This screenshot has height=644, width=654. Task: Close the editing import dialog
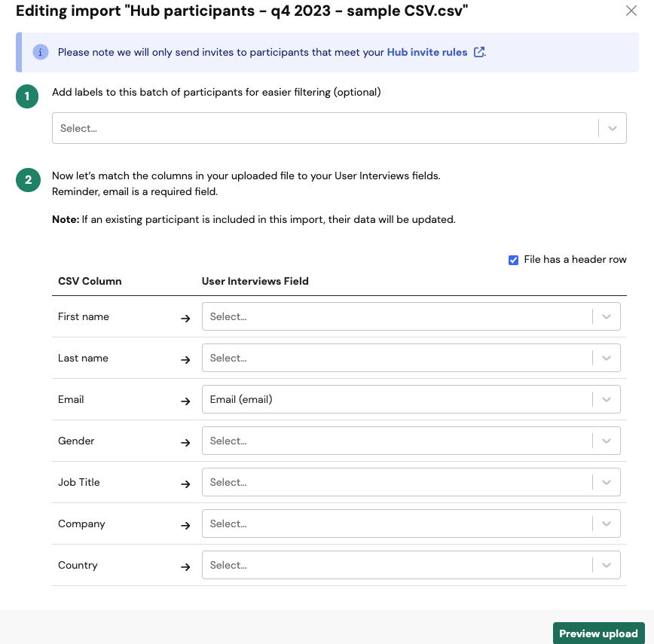coord(631,11)
